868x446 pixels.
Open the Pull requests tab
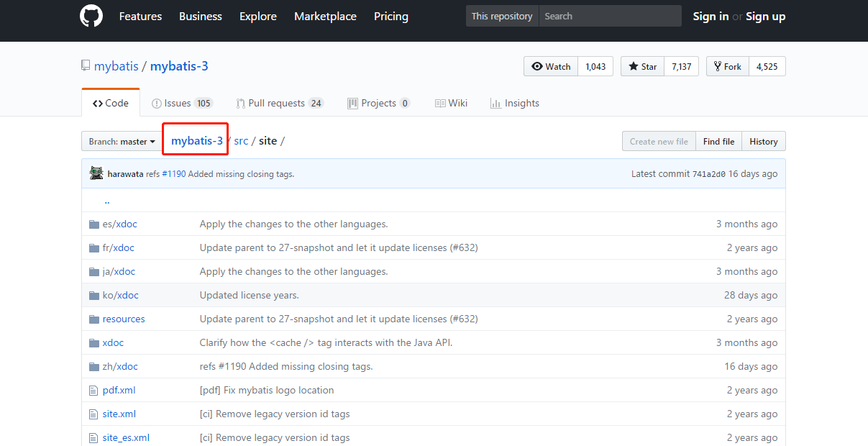(x=280, y=103)
